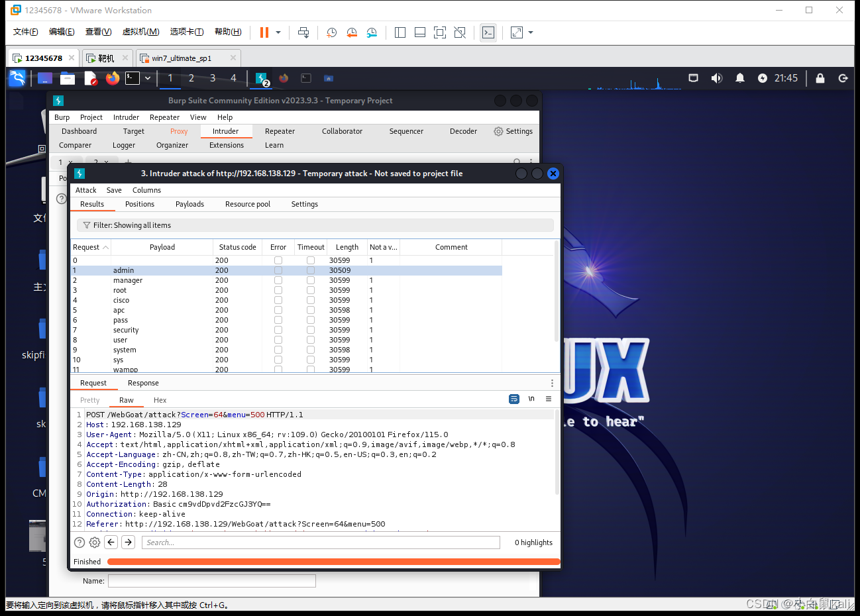Click the stretch guest display icon
Image resolution: width=860 pixels, height=616 pixels.
click(517, 32)
